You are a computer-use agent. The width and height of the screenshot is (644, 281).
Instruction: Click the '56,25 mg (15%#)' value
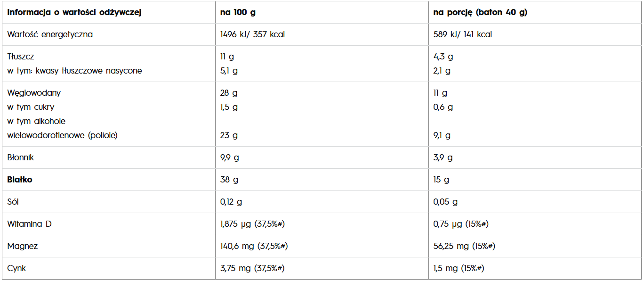point(464,246)
